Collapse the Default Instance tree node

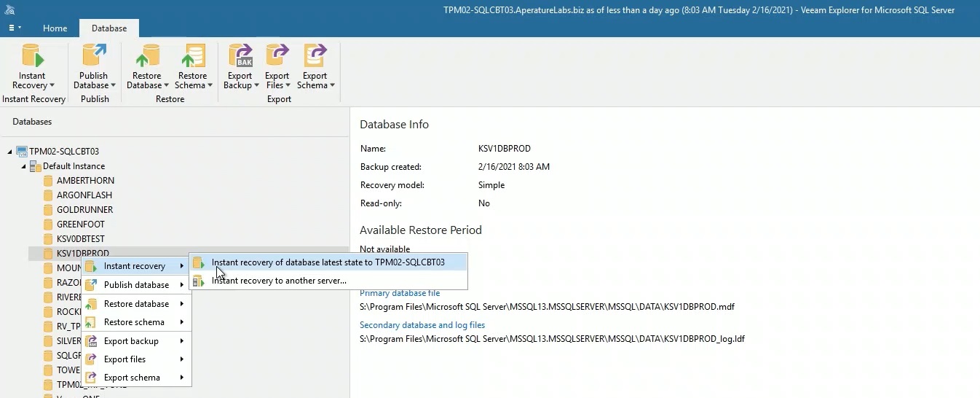point(23,166)
